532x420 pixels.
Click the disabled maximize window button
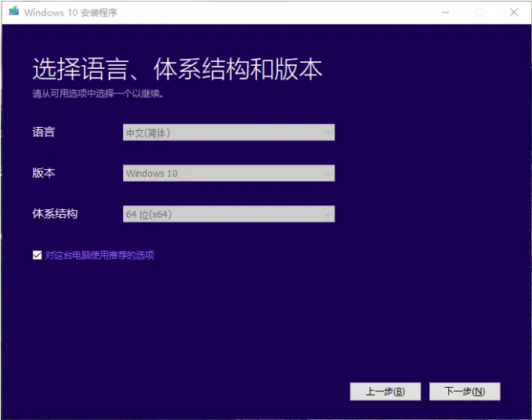(x=480, y=13)
